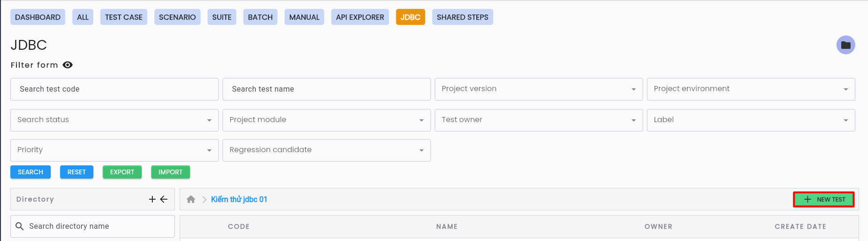Sort by CODE column header
Image resolution: width=868 pixels, height=241 pixels.
click(239, 226)
